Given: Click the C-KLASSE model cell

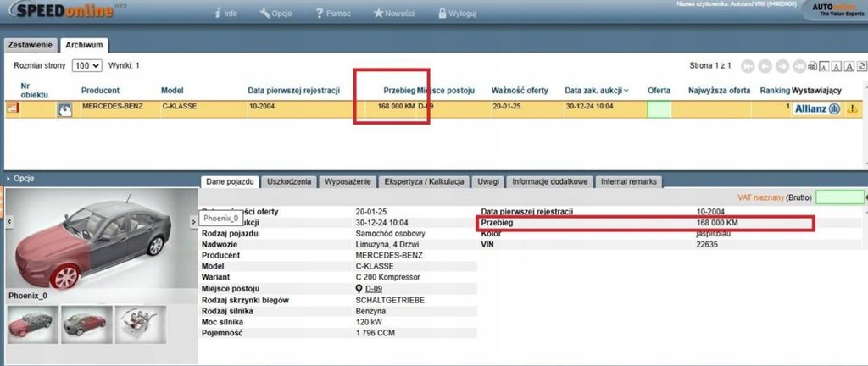Looking at the screenshot, I should pyautogui.click(x=180, y=106).
